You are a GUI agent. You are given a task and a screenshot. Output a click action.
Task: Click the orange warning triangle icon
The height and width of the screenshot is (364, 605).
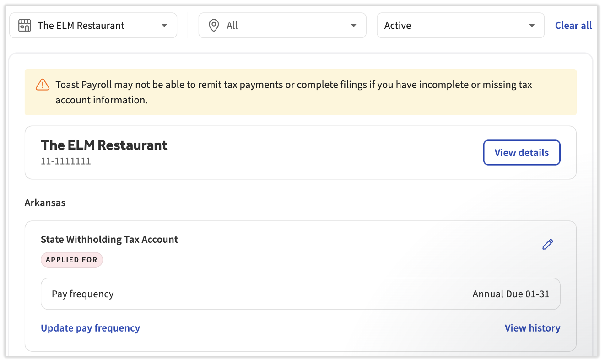[x=42, y=85]
